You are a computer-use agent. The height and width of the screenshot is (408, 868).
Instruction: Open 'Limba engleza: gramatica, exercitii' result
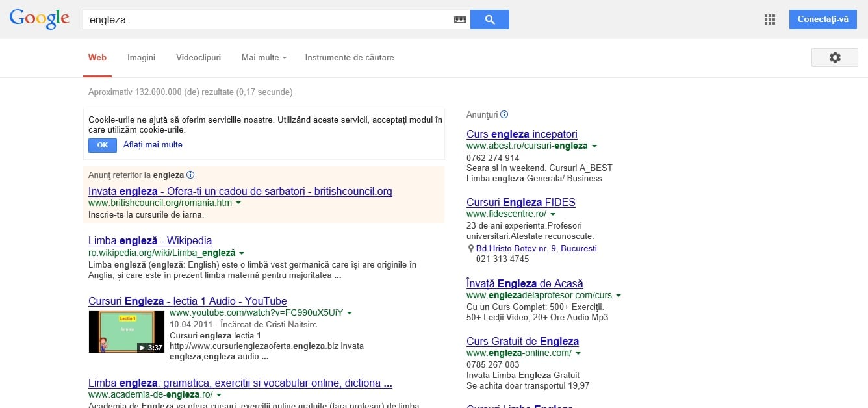pyautogui.click(x=240, y=383)
